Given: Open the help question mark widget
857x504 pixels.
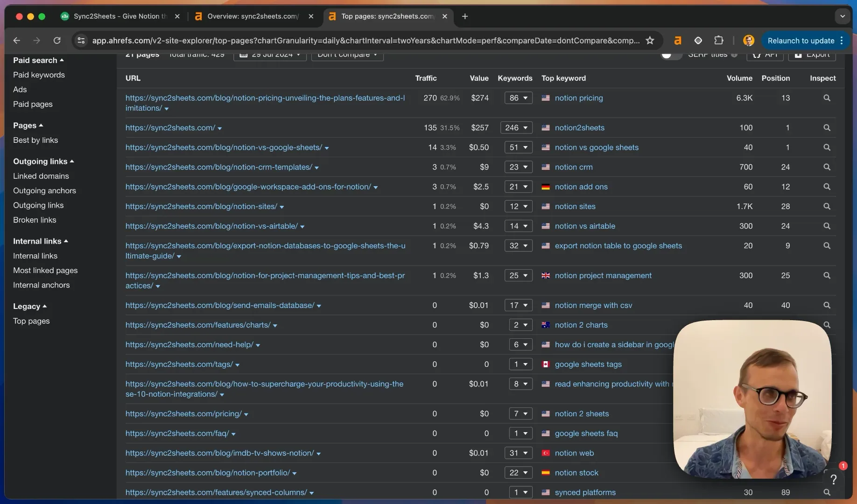Looking at the screenshot, I should [x=834, y=479].
